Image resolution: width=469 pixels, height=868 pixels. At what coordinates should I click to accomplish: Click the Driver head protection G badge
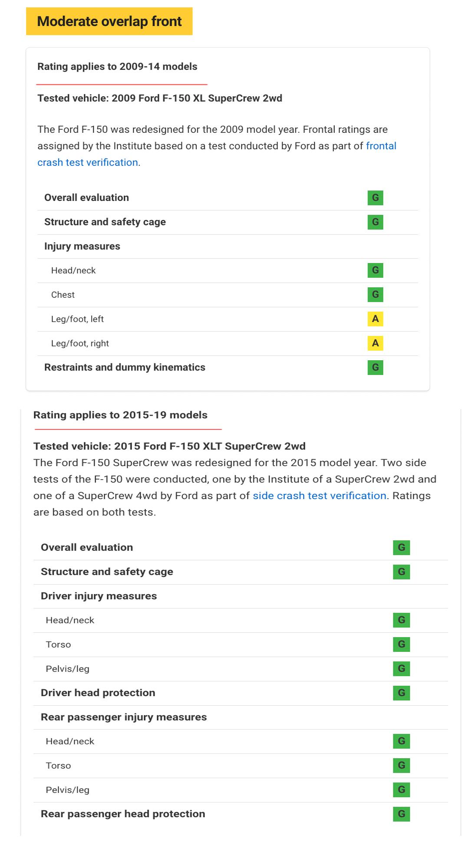pos(401,693)
